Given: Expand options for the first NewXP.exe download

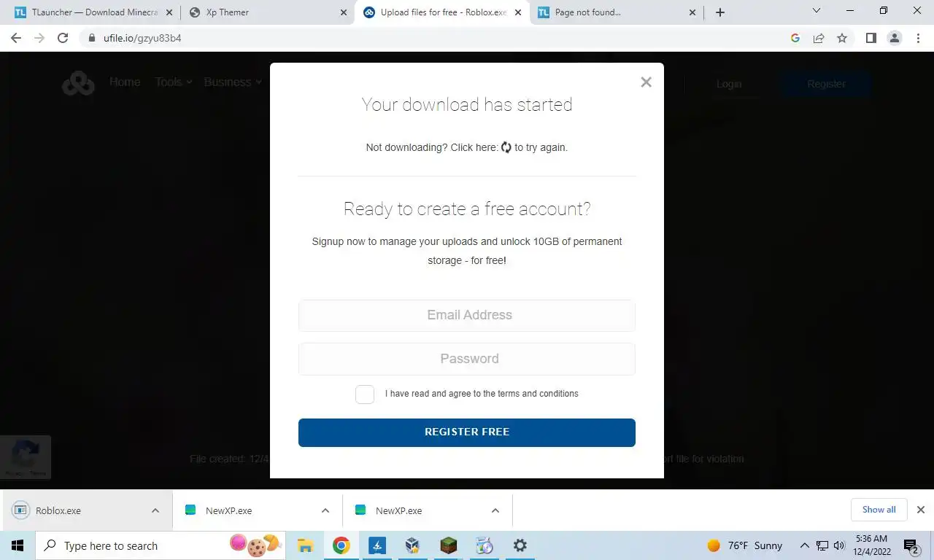Looking at the screenshot, I should pos(325,510).
